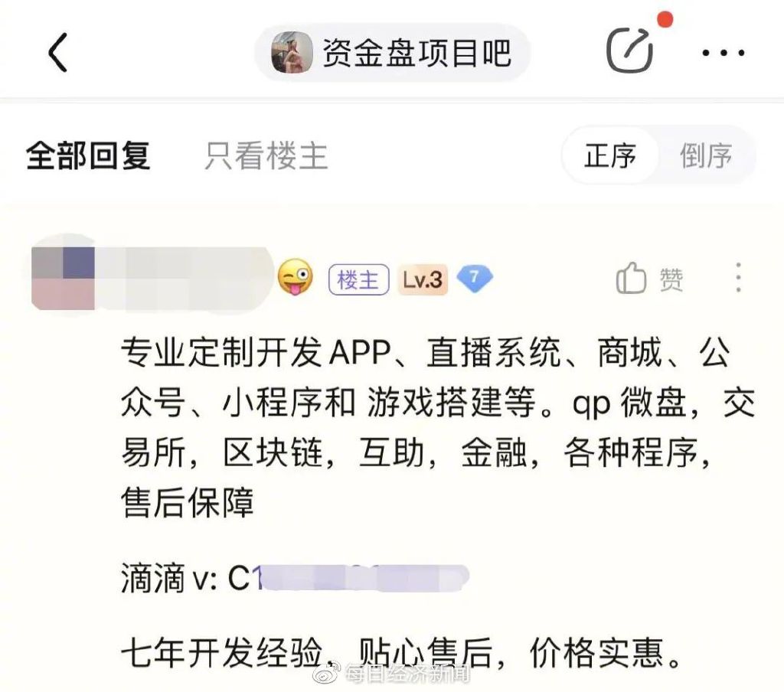784x692 pixels.
Task: Tap the blue diamond badge numbered 7
Action: coord(475,279)
